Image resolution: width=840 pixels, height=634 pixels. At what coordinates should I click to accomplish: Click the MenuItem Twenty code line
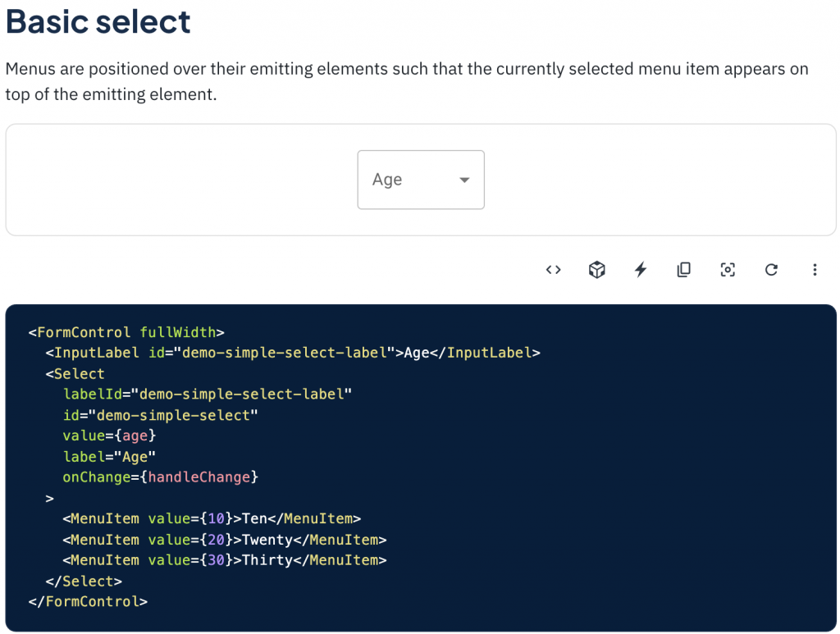224,540
